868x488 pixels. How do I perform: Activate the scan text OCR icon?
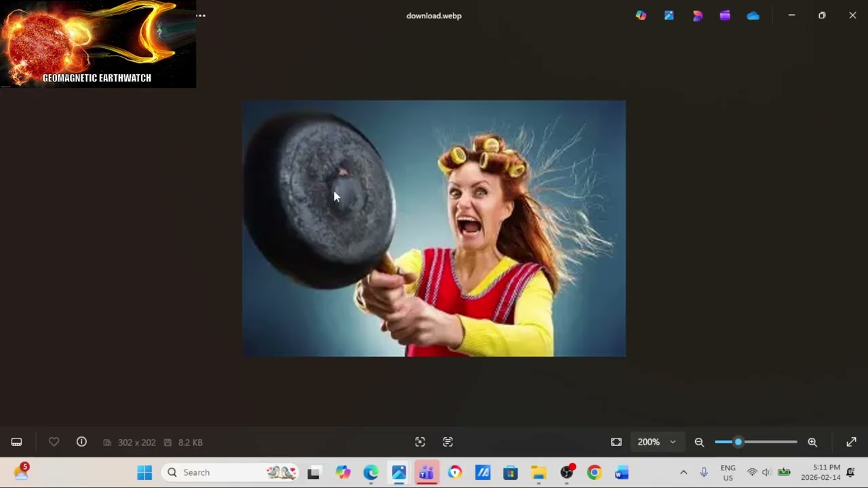coord(448,442)
